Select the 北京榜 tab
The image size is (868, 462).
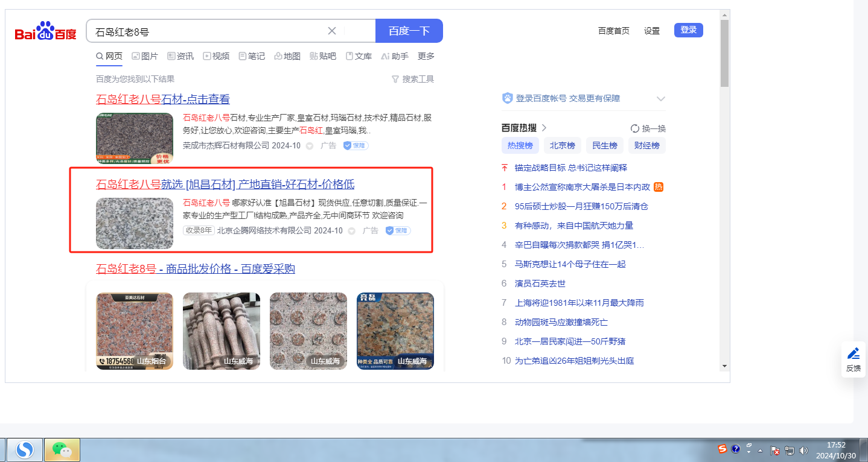[x=563, y=145]
